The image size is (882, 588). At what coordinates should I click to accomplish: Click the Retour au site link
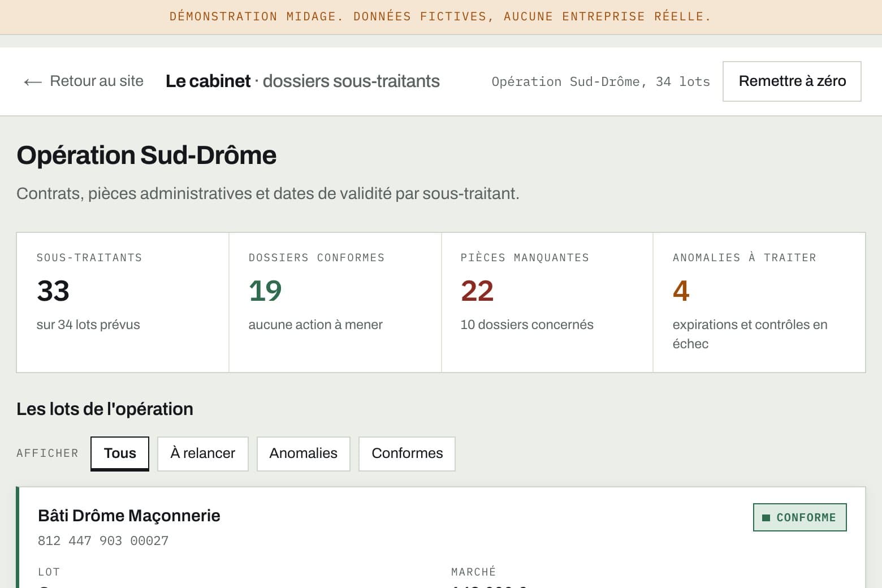click(x=83, y=81)
